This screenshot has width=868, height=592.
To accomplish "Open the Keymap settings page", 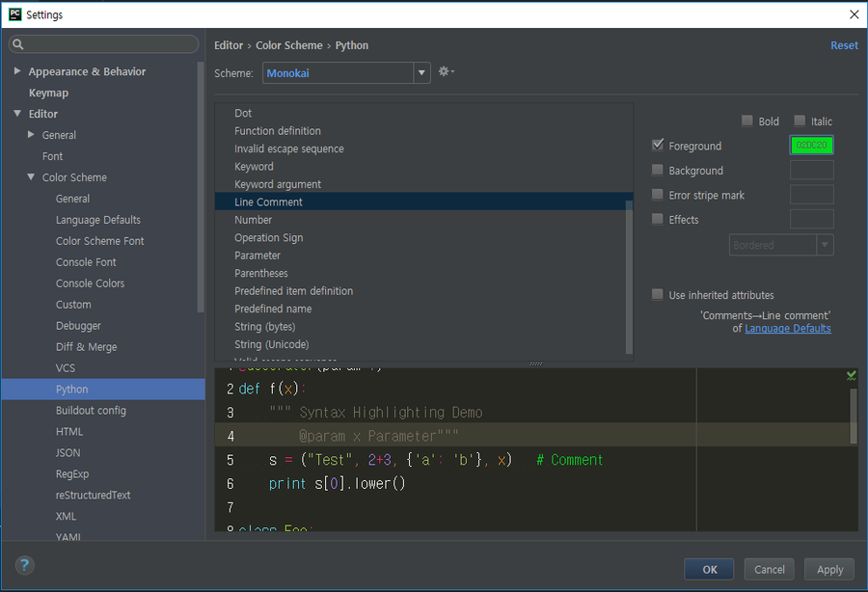I will pos(49,93).
